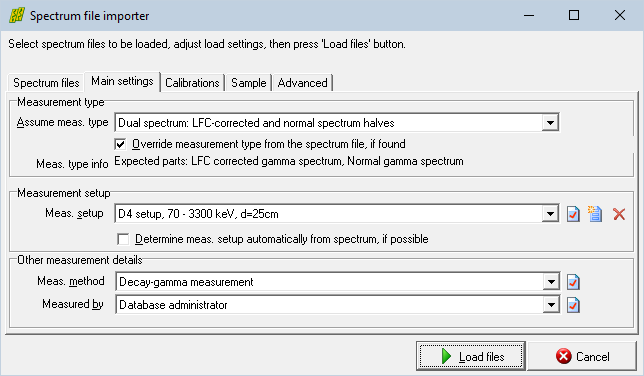The width and height of the screenshot is (644, 376).
Task: Expand the Meas. method dropdown arrow
Action: point(551,282)
